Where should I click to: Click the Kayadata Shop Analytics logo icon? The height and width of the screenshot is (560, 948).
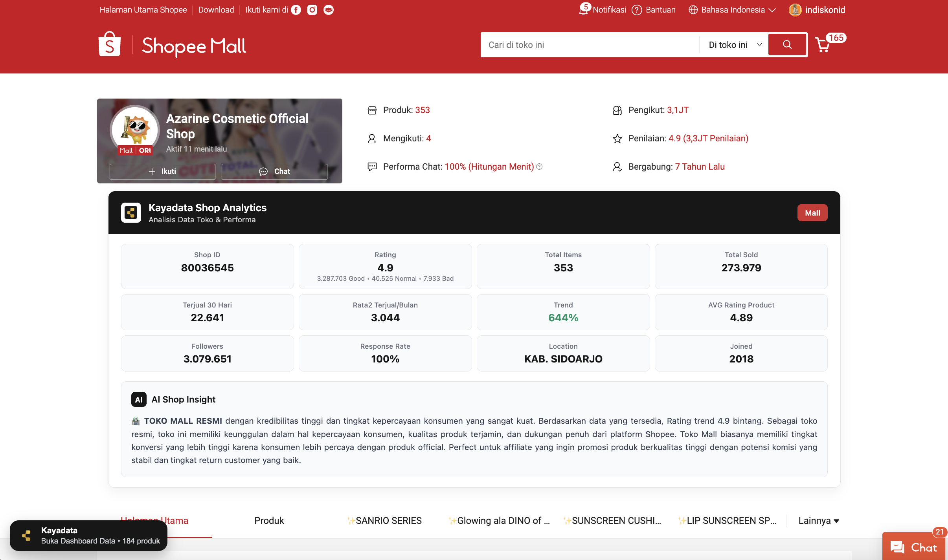[131, 213]
